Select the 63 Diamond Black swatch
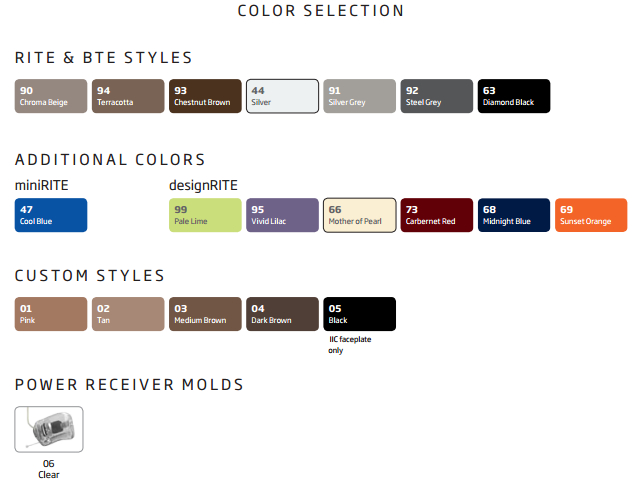This screenshot has height=485, width=632. pyautogui.click(x=514, y=96)
